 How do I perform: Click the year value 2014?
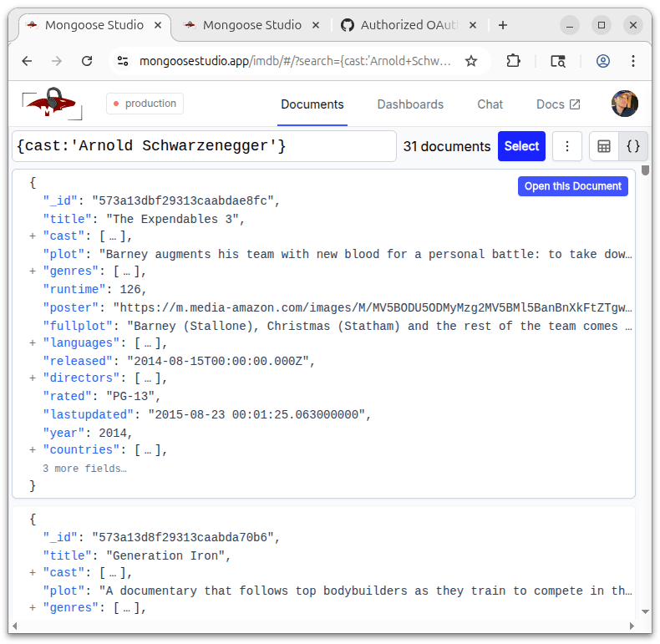click(x=113, y=434)
